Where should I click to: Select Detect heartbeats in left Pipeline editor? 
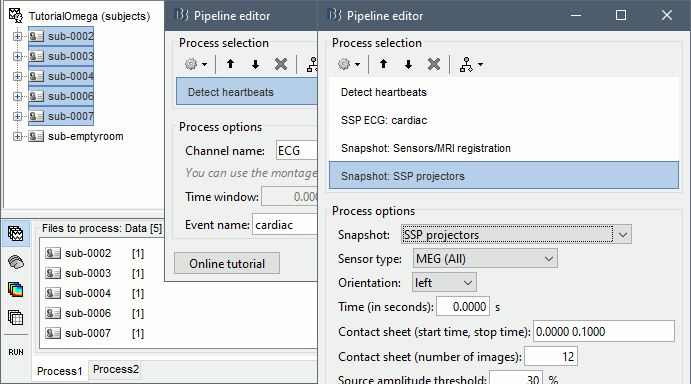point(246,92)
